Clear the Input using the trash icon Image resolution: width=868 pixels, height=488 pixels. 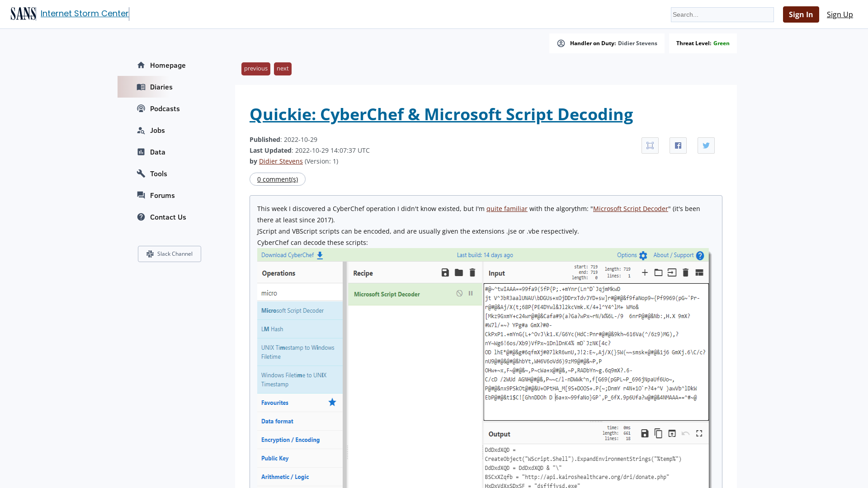685,272
